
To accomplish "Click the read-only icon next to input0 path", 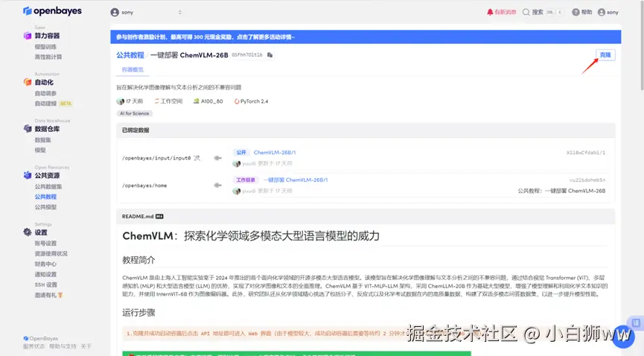I will coord(197,158).
